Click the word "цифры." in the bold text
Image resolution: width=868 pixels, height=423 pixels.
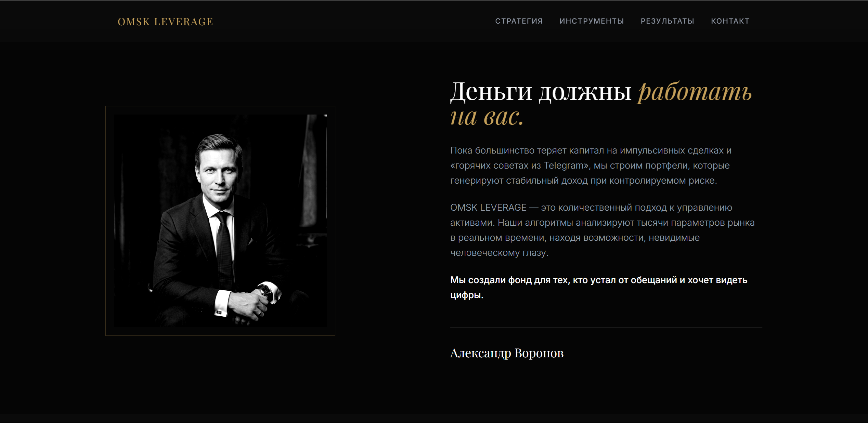pyautogui.click(x=467, y=295)
